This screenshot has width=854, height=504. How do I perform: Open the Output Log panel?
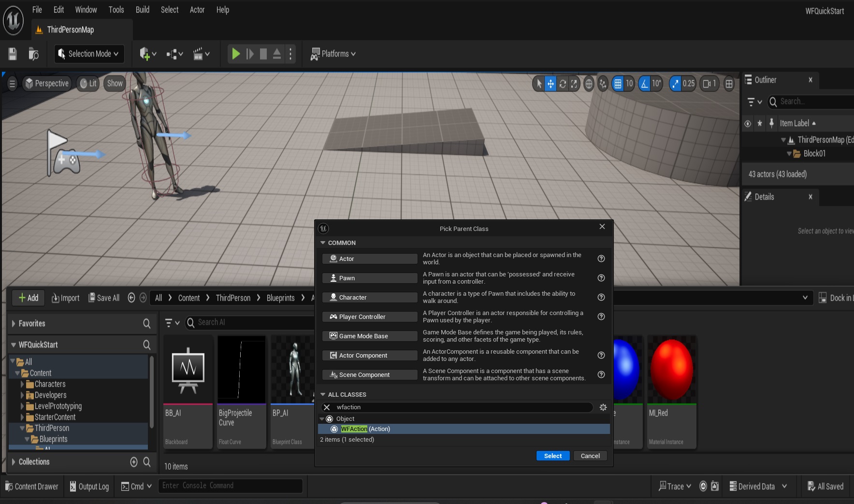click(x=89, y=486)
